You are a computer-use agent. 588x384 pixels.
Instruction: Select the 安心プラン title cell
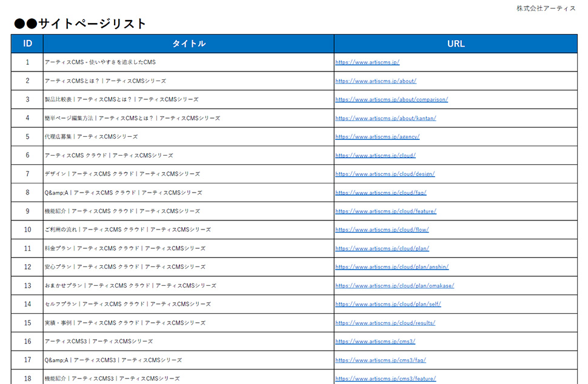point(189,266)
